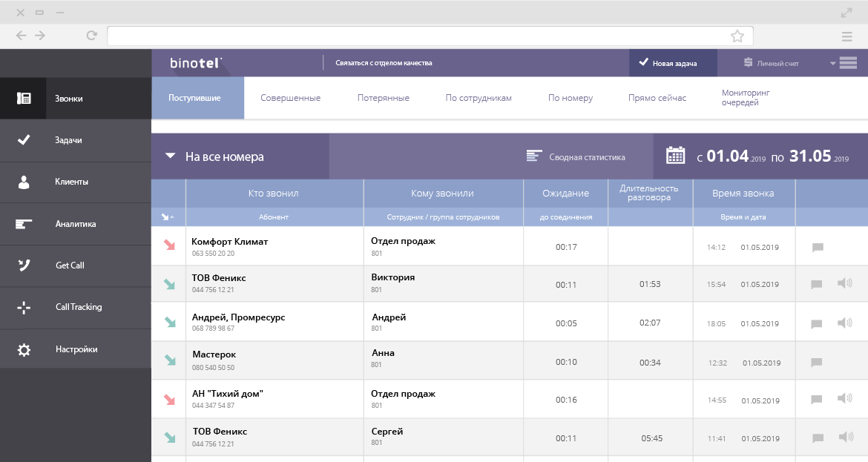Open the comment icon for the АН "Тихий дом" call
The image size is (868, 462).
tap(816, 400)
